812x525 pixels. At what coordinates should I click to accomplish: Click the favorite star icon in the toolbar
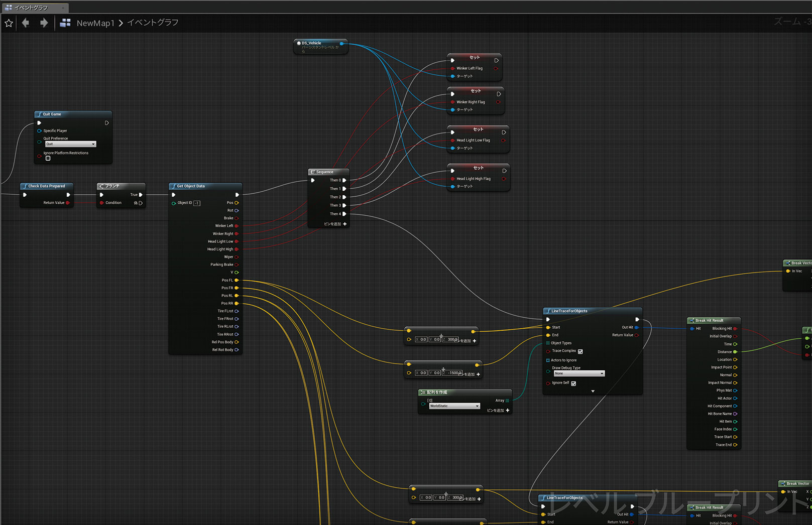tap(9, 23)
